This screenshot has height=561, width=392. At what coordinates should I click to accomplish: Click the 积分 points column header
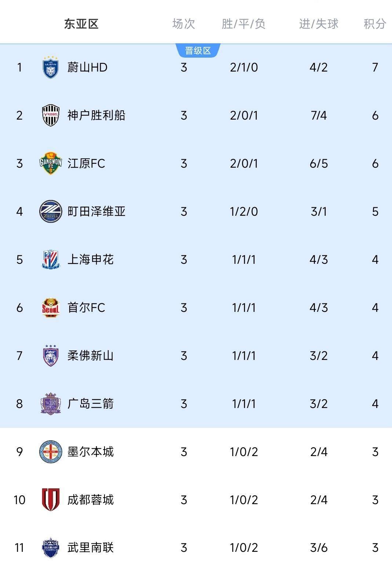pyautogui.click(x=374, y=24)
